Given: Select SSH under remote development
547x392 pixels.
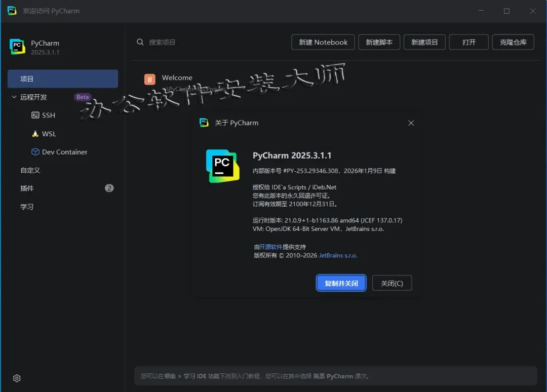Looking at the screenshot, I should tap(49, 115).
